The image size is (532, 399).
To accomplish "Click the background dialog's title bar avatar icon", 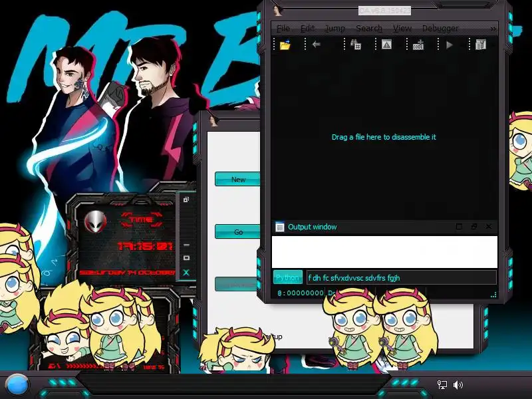I will 213,121.
